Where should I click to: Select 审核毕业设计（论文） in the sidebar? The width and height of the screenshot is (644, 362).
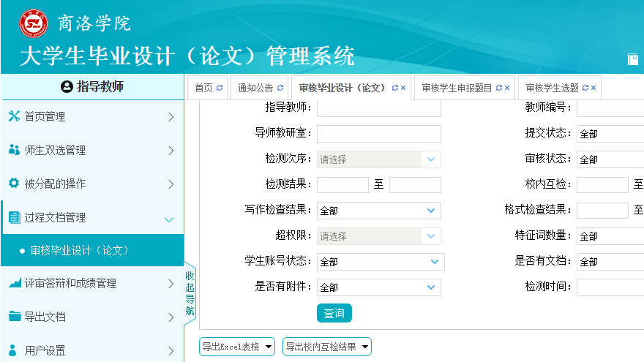tap(80, 250)
